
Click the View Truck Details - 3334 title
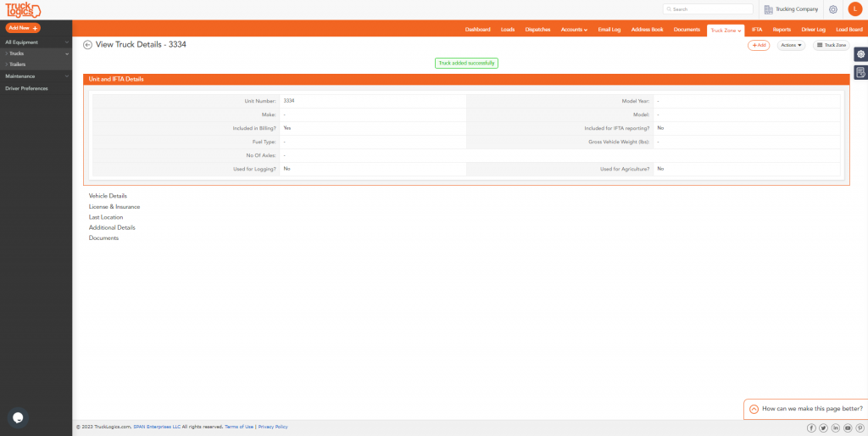click(x=141, y=45)
